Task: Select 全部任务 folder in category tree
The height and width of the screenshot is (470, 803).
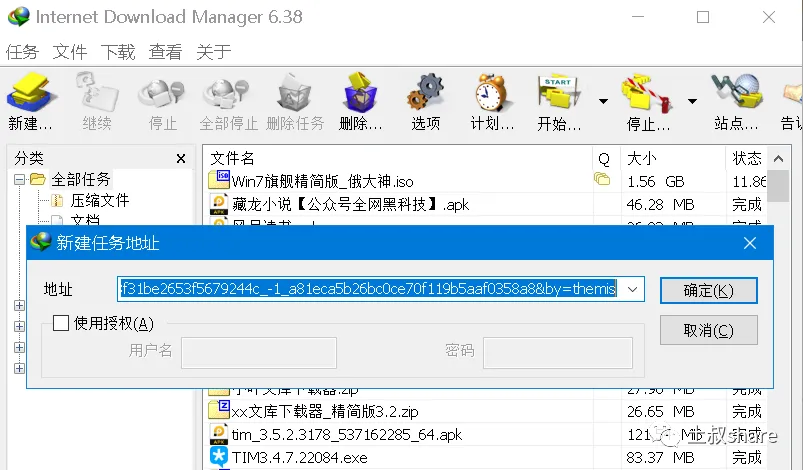Action: coord(80,179)
